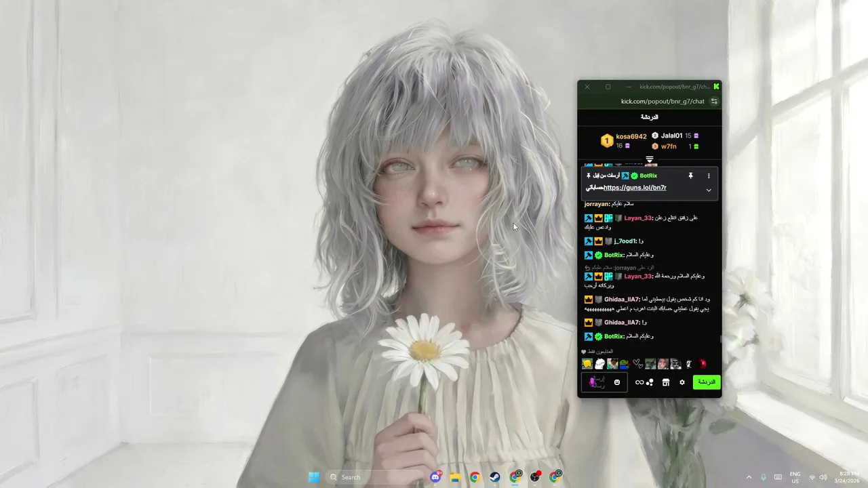Open site settings icon beside kick.com address

(x=714, y=102)
